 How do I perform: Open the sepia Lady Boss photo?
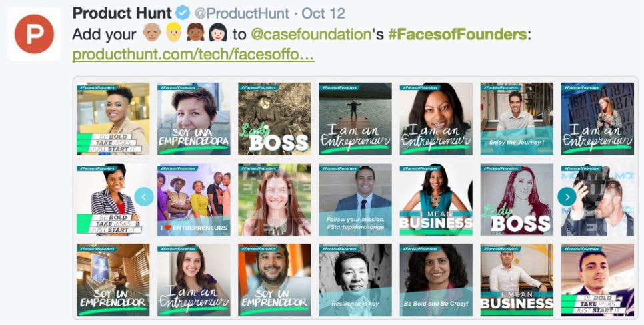pyautogui.click(x=275, y=119)
